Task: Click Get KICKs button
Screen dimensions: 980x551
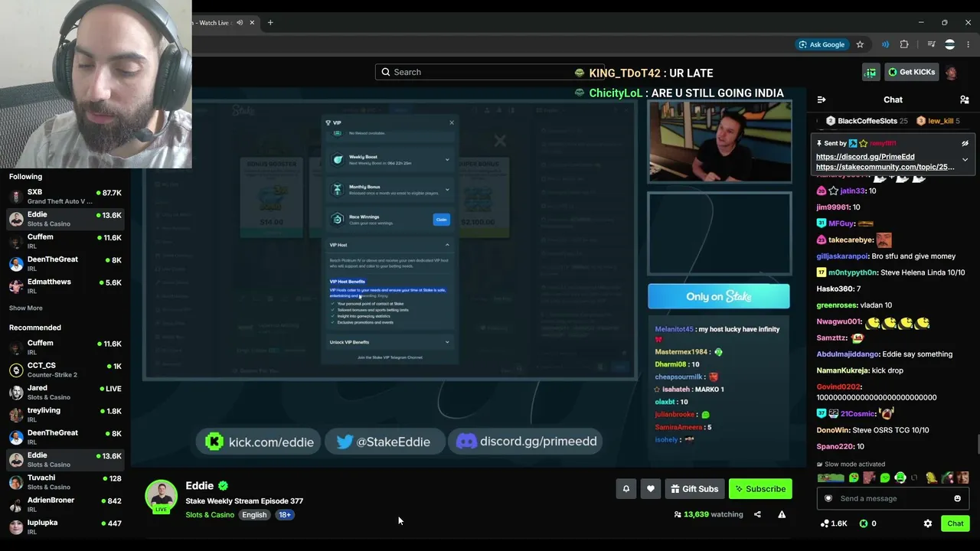Action: 911,73
